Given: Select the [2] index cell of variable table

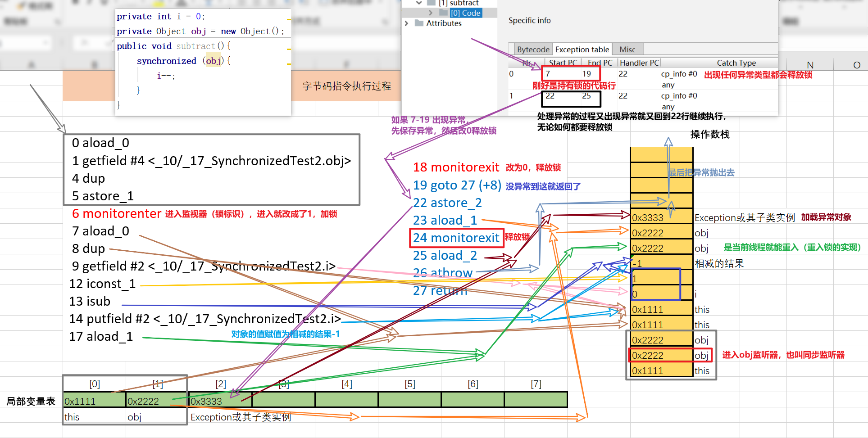Looking at the screenshot, I should tap(221, 384).
